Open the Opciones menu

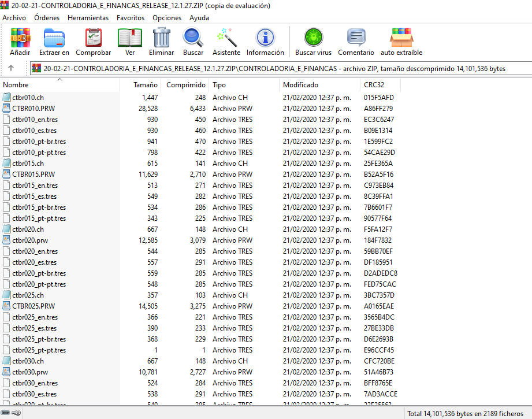(166, 18)
